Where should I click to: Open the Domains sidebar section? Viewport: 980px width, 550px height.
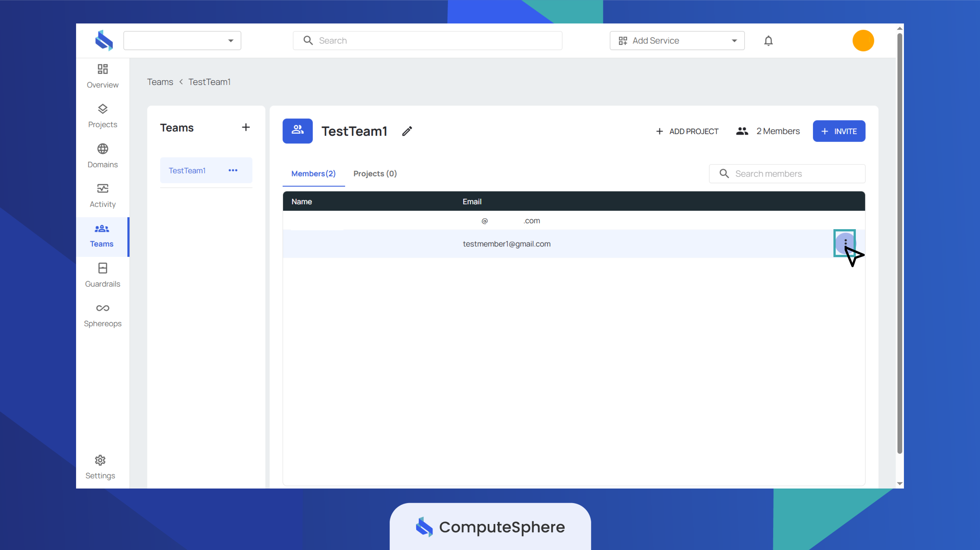[102, 156]
